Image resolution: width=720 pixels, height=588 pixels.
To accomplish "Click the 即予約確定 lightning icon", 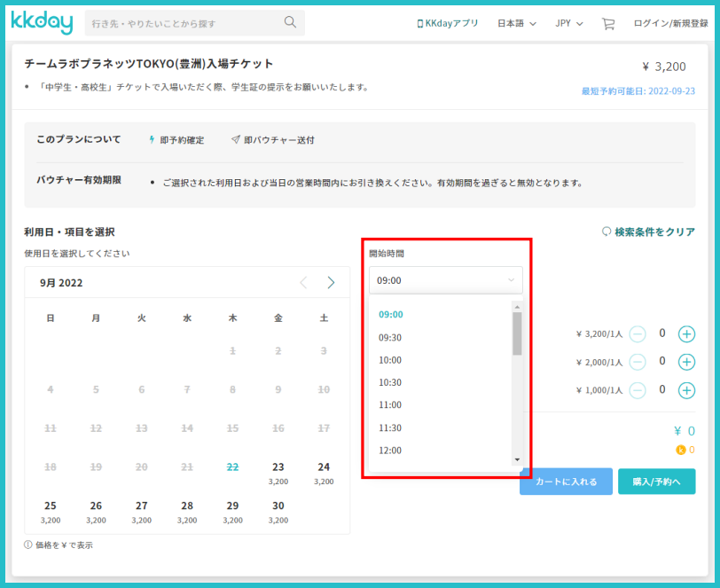I will coord(152,139).
